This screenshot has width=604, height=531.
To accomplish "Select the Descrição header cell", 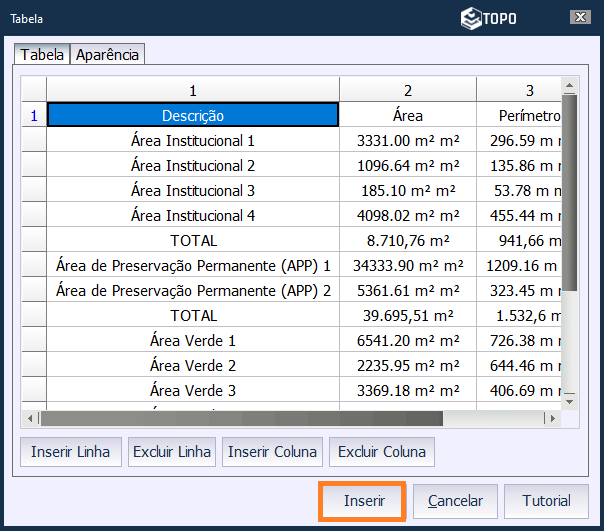I will [x=193, y=116].
